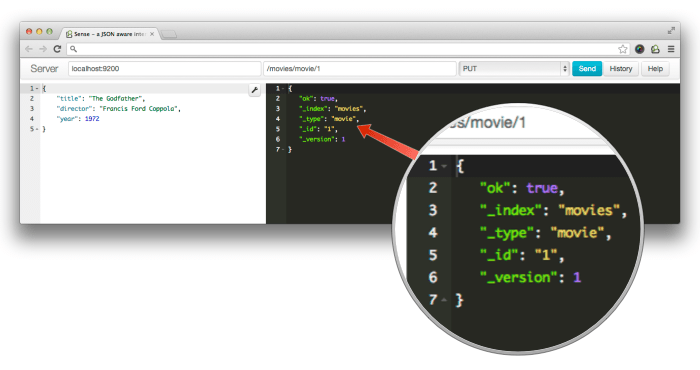Click the "year": 1972 line
This screenshot has width=700, height=370.
click(x=78, y=119)
